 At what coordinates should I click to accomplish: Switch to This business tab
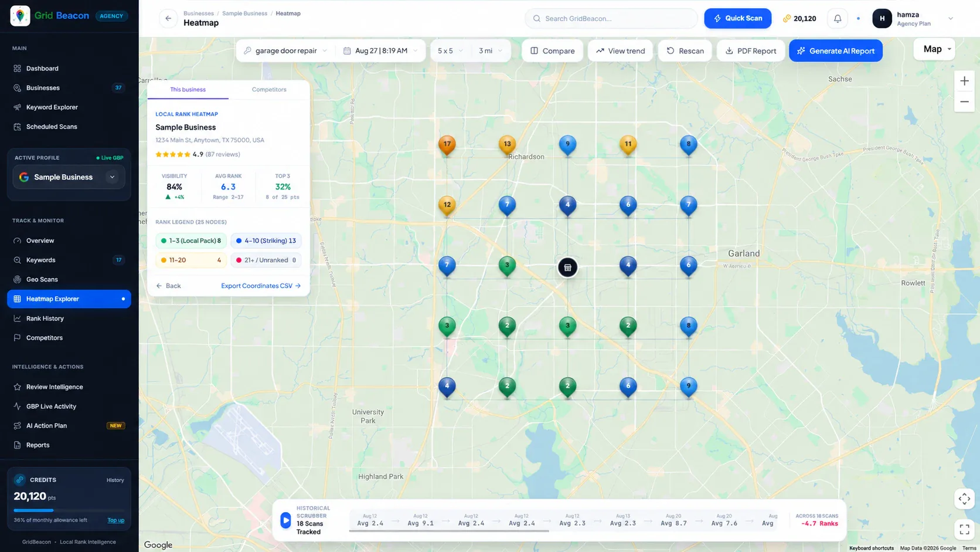188,90
